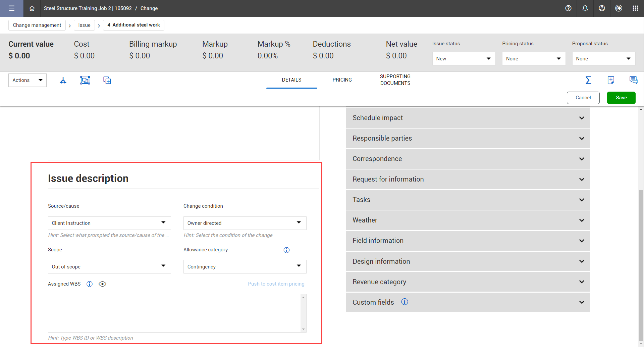Click the green Save button
Image resolution: width=644 pixels, height=349 pixels.
tap(621, 98)
